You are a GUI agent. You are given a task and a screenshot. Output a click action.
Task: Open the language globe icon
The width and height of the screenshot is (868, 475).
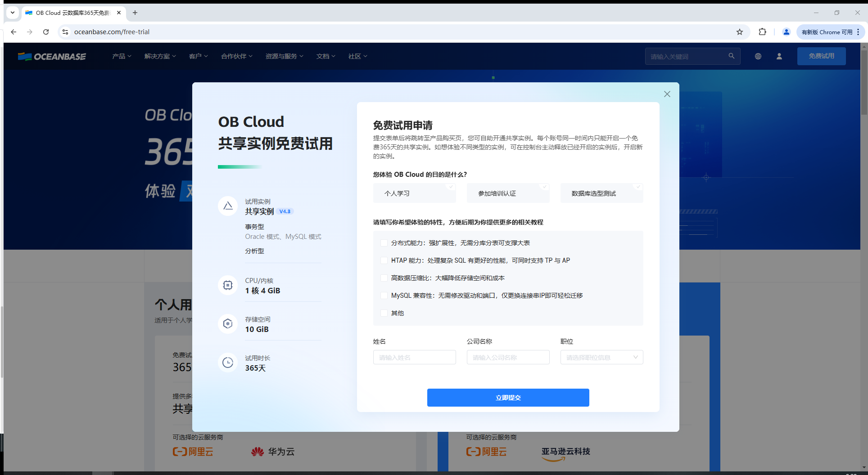[x=758, y=56]
